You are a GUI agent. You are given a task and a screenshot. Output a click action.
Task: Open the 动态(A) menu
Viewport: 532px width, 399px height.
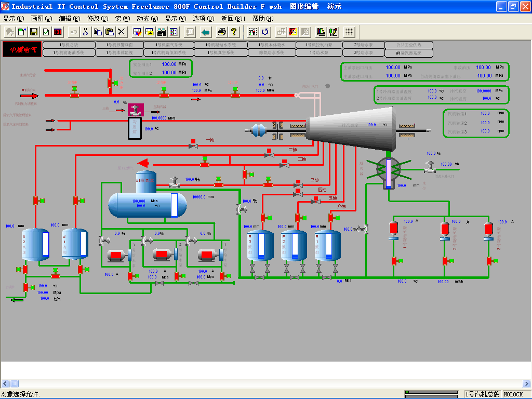[147, 18]
